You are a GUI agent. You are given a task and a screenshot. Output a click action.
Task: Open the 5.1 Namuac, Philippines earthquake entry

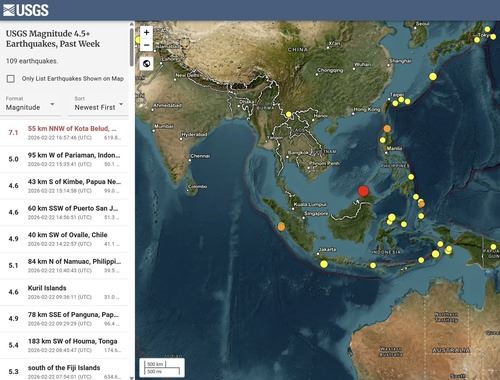[x=64, y=265]
